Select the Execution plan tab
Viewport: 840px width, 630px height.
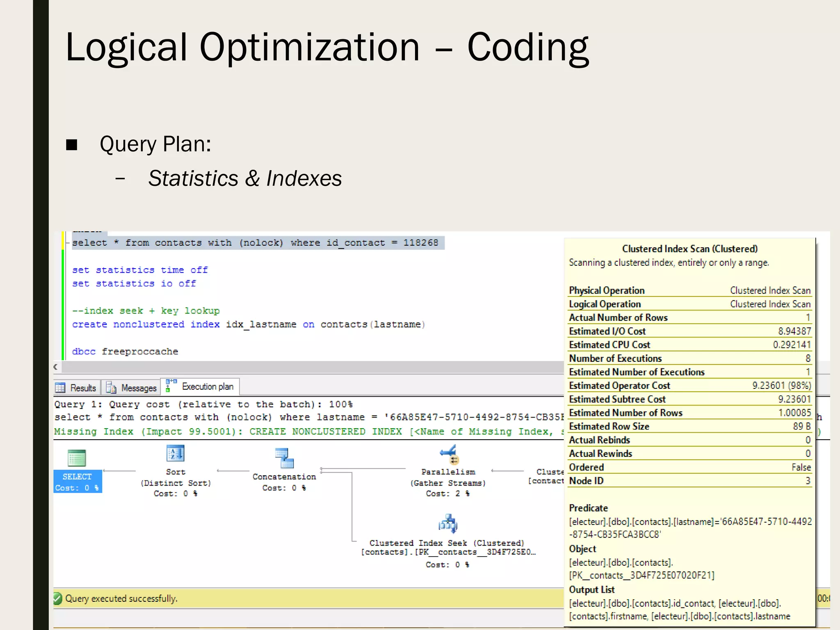[207, 386]
